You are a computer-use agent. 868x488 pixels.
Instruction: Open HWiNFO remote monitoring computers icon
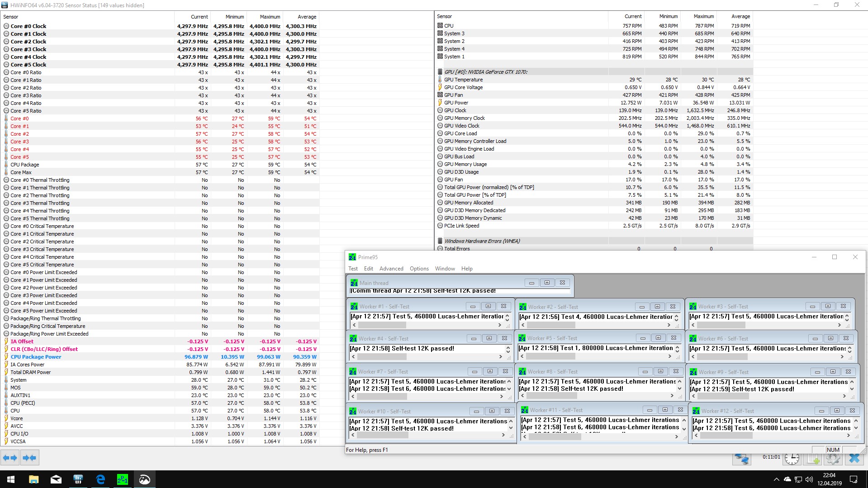click(x=742, y=459)
